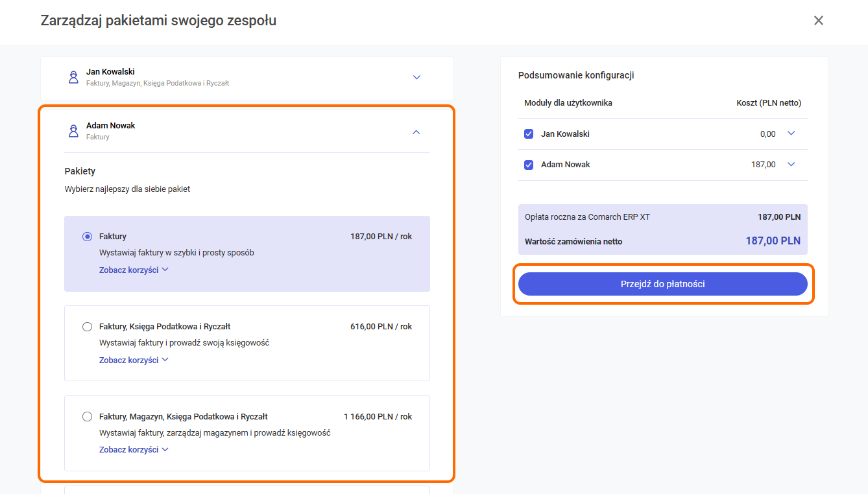Viewport: 868px width, 494px height.
Task: Expand Jan Kowalski package section
Action: point(416,77)
